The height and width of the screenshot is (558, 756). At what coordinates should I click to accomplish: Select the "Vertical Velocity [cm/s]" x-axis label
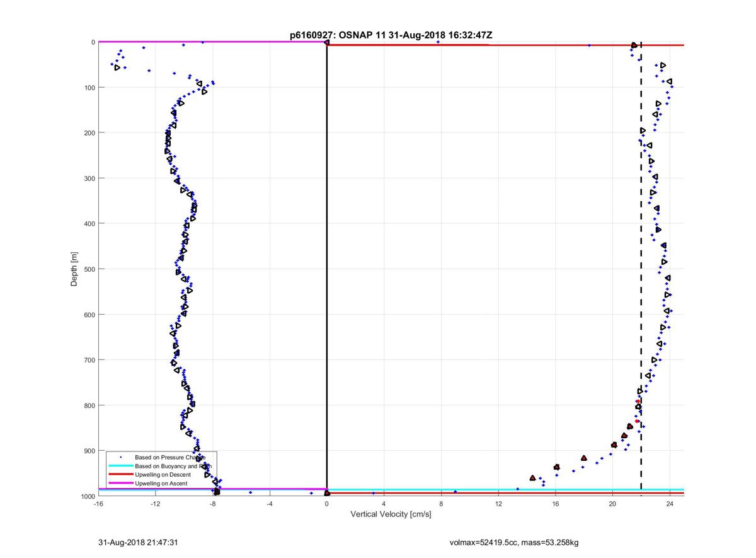click(x=391, y=514)
